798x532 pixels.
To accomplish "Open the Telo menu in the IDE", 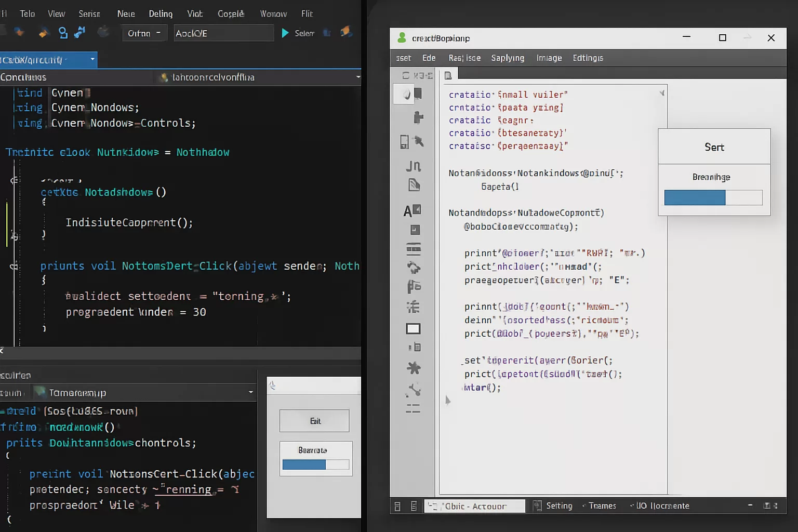I will pos(28,14).
